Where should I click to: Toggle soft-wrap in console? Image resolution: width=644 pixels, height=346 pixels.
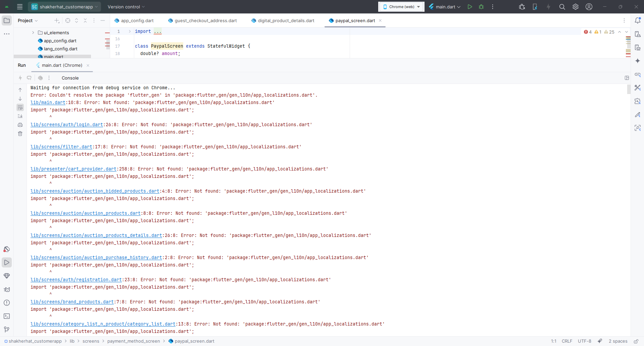click(20, 107)
